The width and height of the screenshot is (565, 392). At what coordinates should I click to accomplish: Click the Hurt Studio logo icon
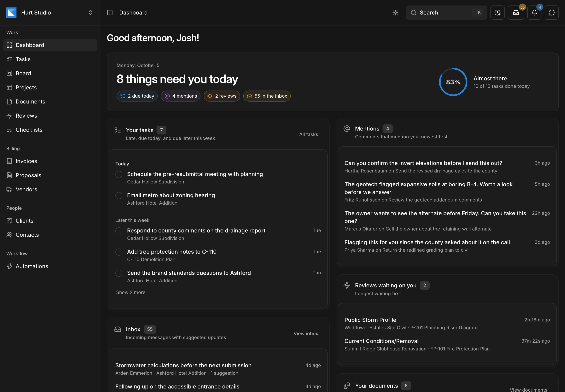coord(11,13)
